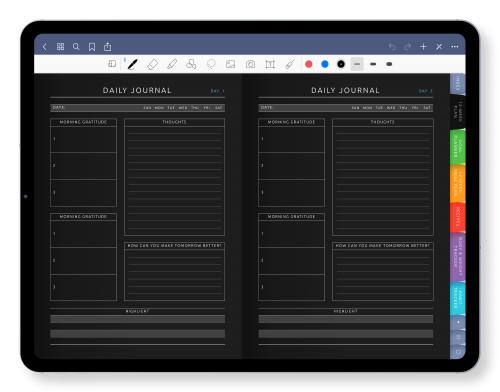Image resolution: width=500 pixels, height=392 pixels.
Task: Select FRI on the Day 2 page
Action: click(x=415, y=108)
